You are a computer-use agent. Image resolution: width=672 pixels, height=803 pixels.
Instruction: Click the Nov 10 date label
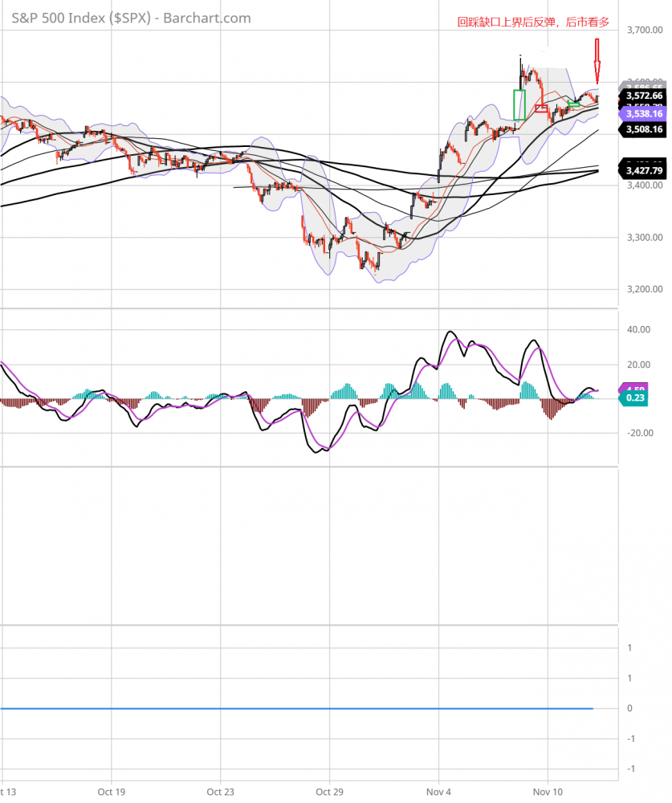[548, 790]
